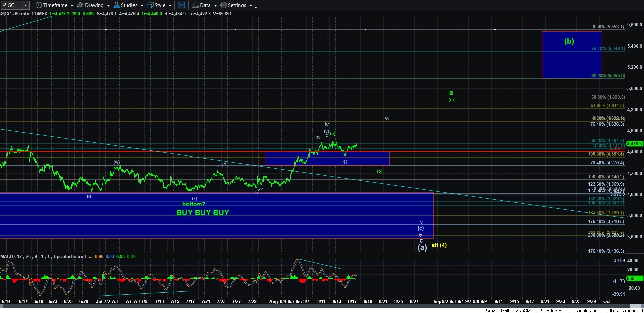Click the blue stacked bars toolbar icon
This screenshot has height=313, width=644.
(181, 5)
